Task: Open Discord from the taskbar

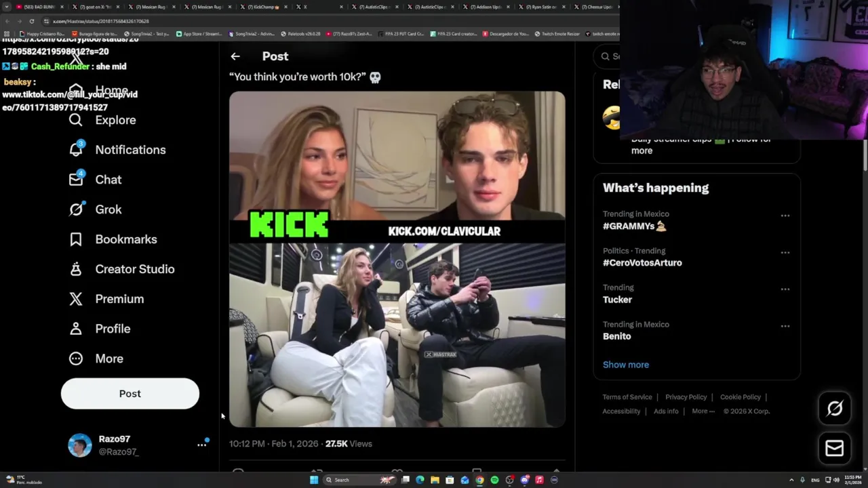Action: [524, 480]
